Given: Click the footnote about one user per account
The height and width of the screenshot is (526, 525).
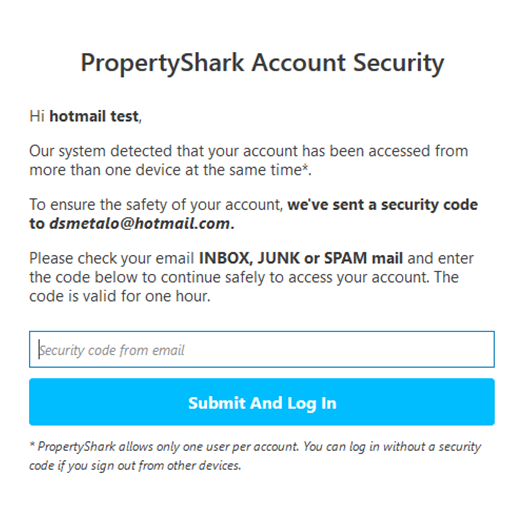Looking at the screenshot, I should (255, 456).
